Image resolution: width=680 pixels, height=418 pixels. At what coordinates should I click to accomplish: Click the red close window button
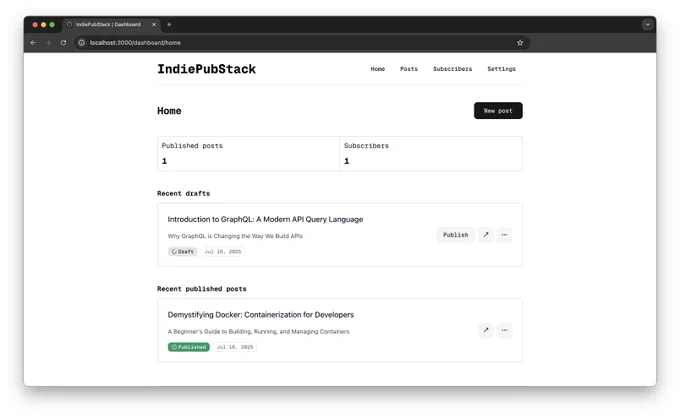[x=35, y=25]
